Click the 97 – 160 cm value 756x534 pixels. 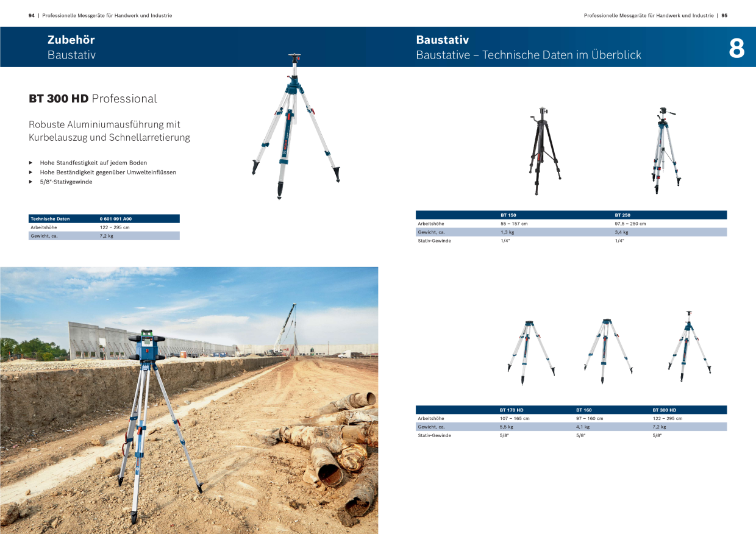click(590, 419)
